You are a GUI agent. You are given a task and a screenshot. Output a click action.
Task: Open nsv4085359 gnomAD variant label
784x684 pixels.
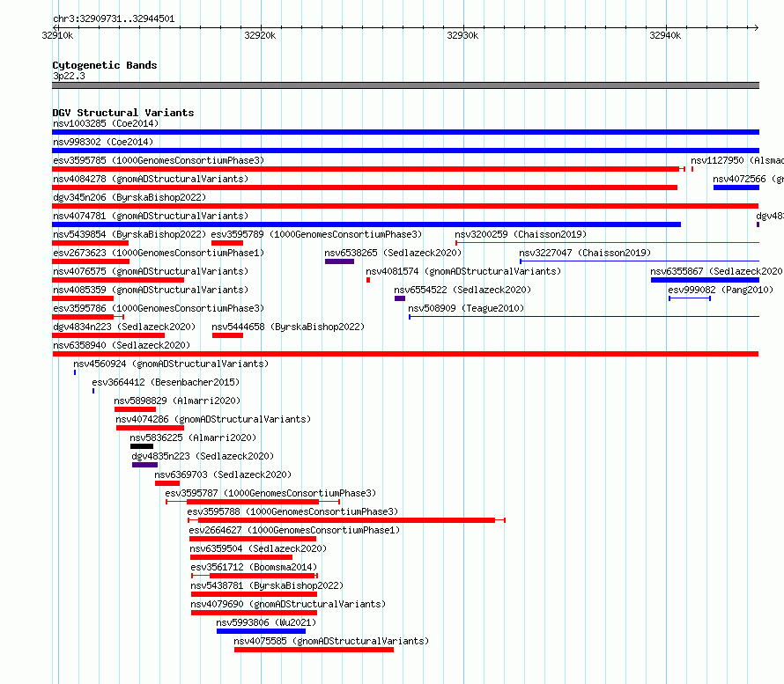tap(151, 290)
